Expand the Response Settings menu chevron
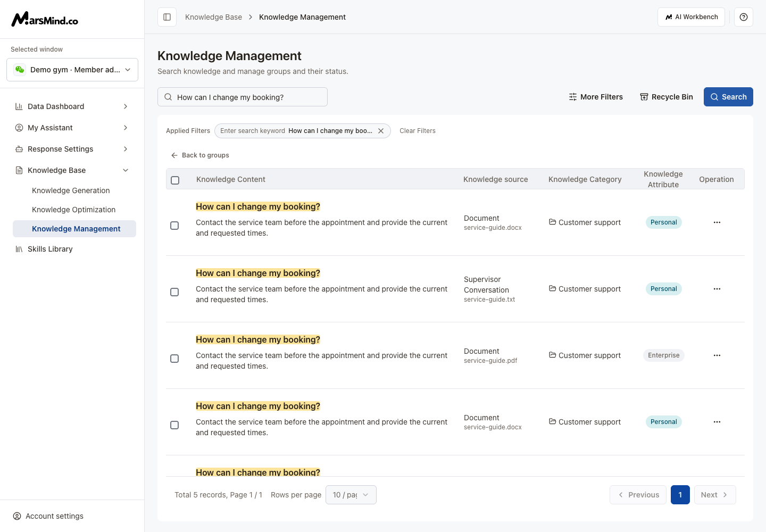 [x=126, y=149]
